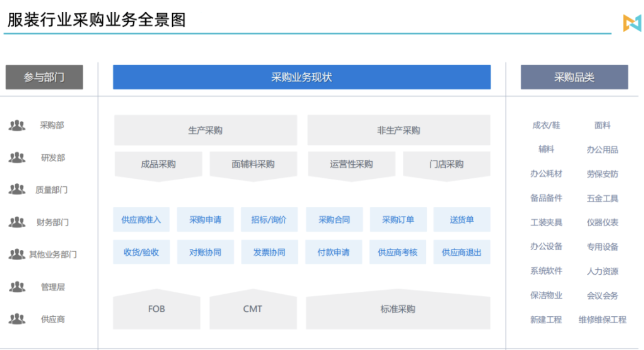Click the 五金工具 category

pyautogui.click(x=602, y=198)
